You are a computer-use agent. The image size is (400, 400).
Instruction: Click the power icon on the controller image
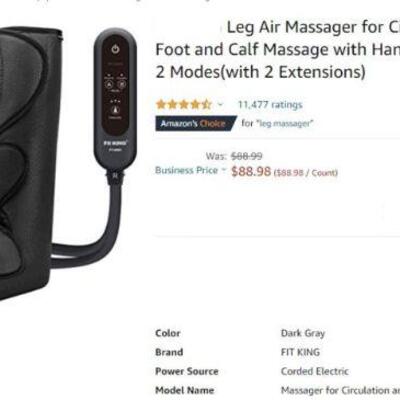115,50
